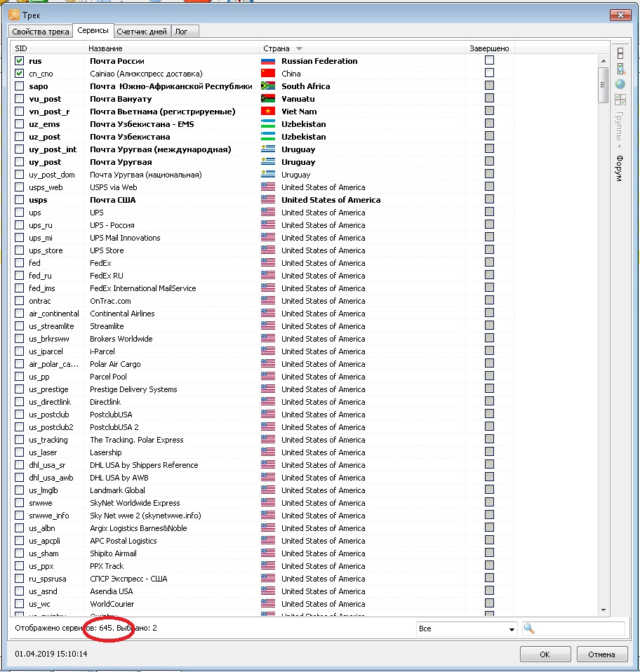The image size is (640, 672).
Task: Toggle Завершено checkbox in the Cainiao row
Action: (x=489, y=73)
